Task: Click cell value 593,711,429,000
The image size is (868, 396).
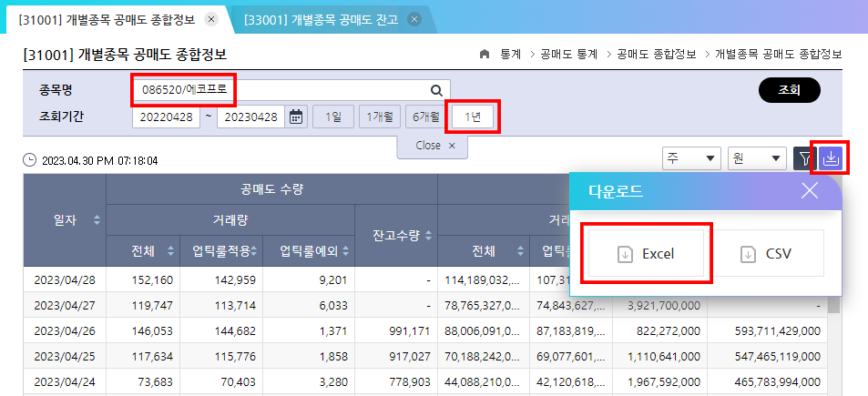Action: tap(777, 330)
